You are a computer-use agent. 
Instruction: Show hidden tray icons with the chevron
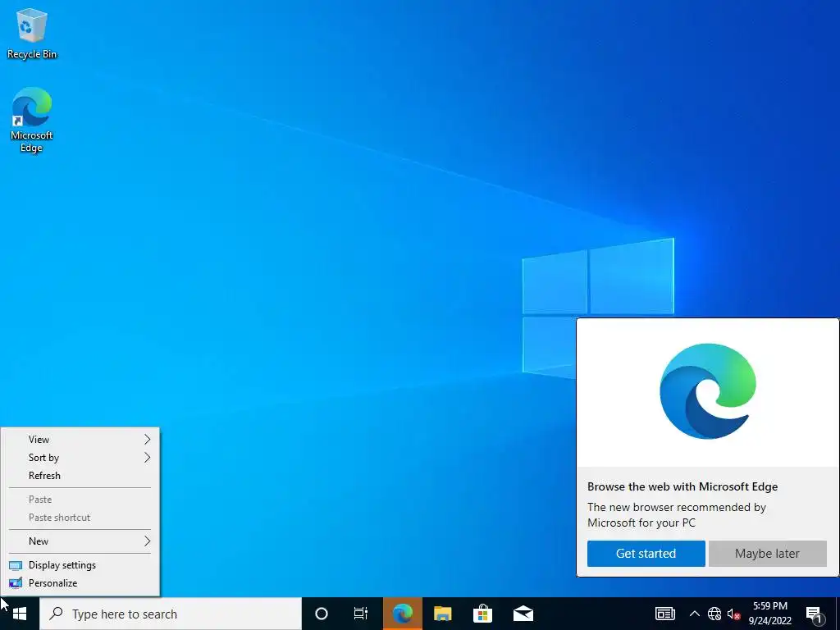point(694,614)
